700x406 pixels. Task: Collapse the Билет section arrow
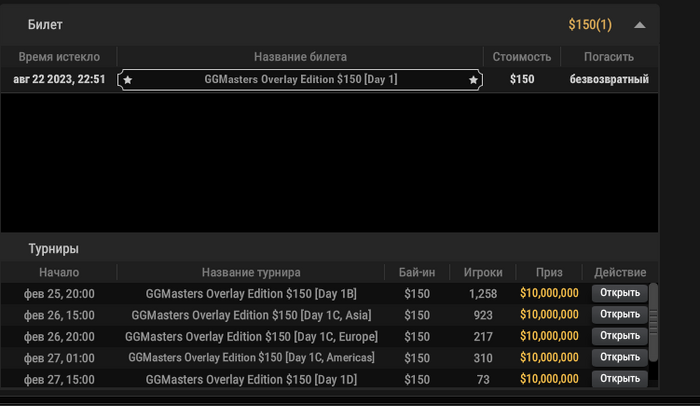(640, 24)
